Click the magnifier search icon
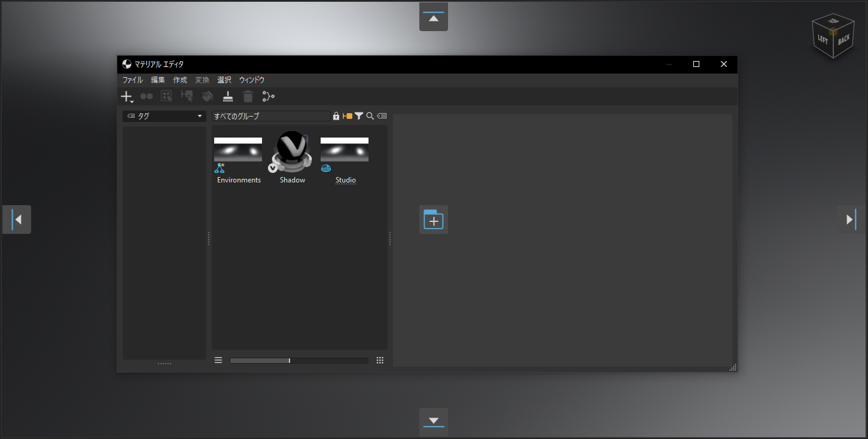The height and width of the screenshot is (439, 868). 370,116
